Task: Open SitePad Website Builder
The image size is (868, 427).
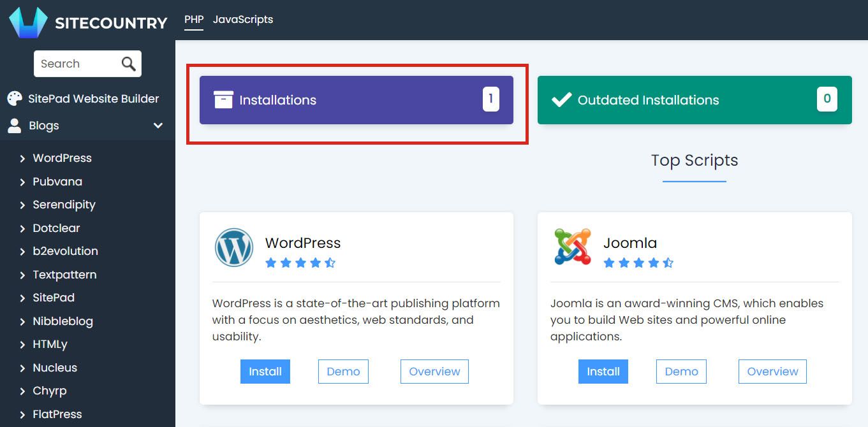Action: (94, 99)
